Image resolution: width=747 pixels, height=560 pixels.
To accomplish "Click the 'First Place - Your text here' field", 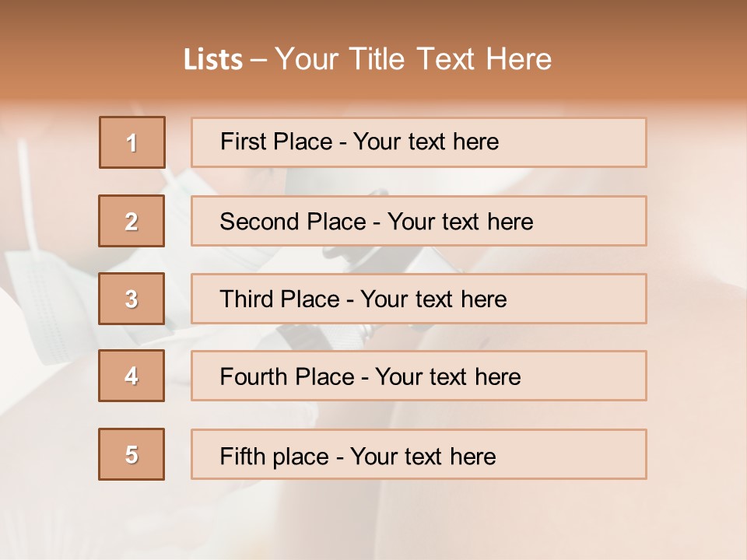I will point(419,142).
